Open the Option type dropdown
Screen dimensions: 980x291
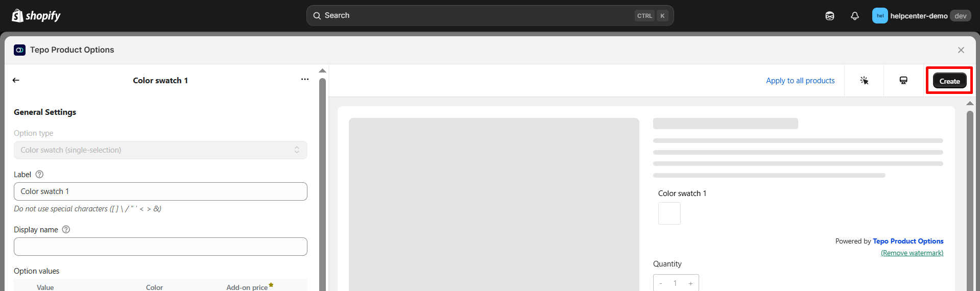click(x=160, y=150)
